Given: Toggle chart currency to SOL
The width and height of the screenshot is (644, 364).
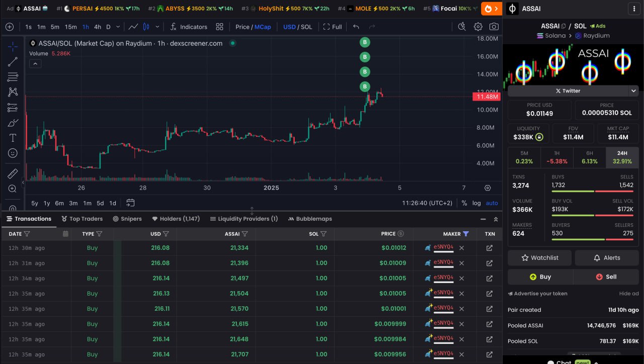Looking at the screenshot, I should click(x=306, y=27).
